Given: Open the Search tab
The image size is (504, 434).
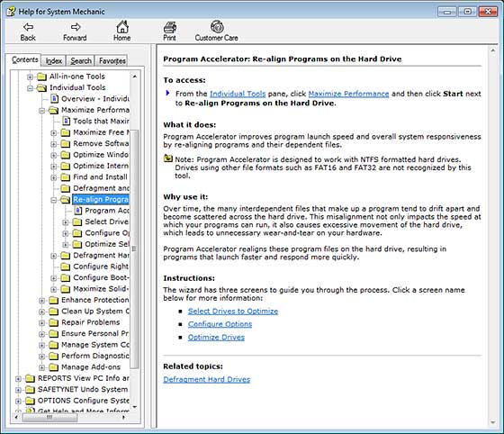Looking at the screenshot, I should click(x=81, y=60).
